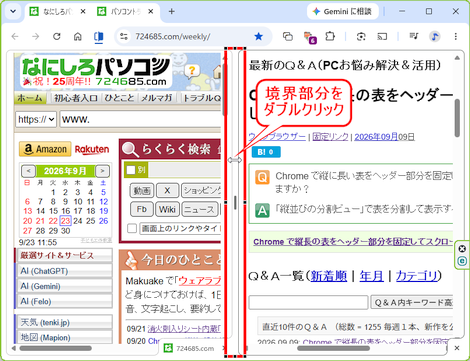Open Chrome three-dot menu
The image size is (470, 361).
[x=456, y=36]
